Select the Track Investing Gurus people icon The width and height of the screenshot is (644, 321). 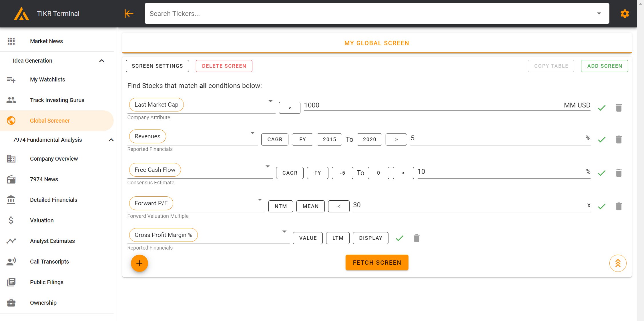pyautogui.click(x=11, y=100)
